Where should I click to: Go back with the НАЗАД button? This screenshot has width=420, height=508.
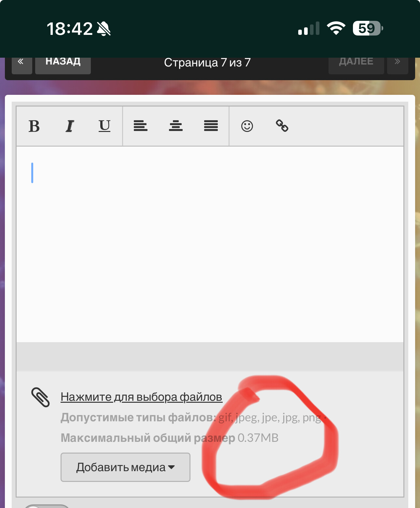(63, 64)
